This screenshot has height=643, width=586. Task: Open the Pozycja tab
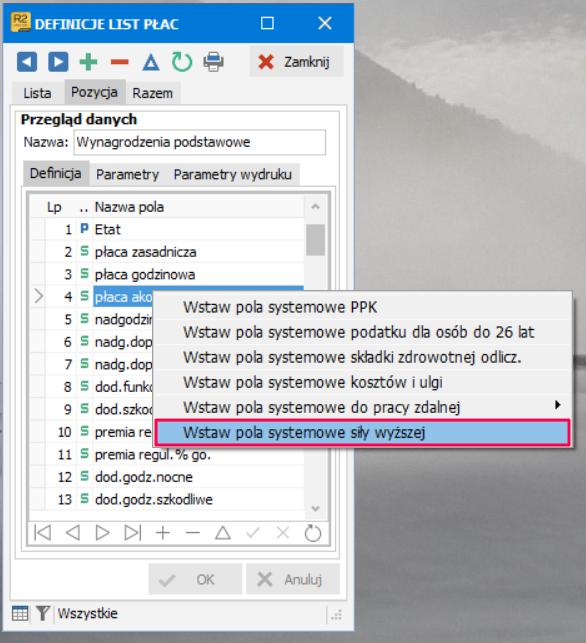coord(94,92)
